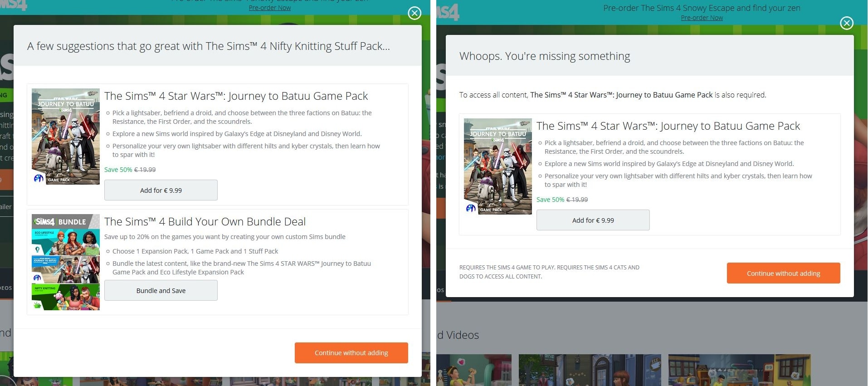Click the Bundle and Save button
This screenshot has height=386, width=868.
click(x=161, y=290)
